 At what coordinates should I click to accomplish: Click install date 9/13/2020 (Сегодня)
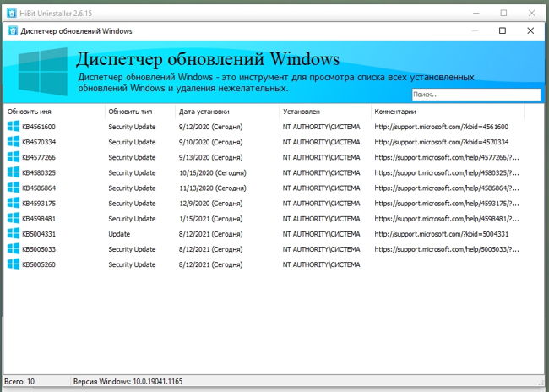pyautogui.click(x=211, y=157)
